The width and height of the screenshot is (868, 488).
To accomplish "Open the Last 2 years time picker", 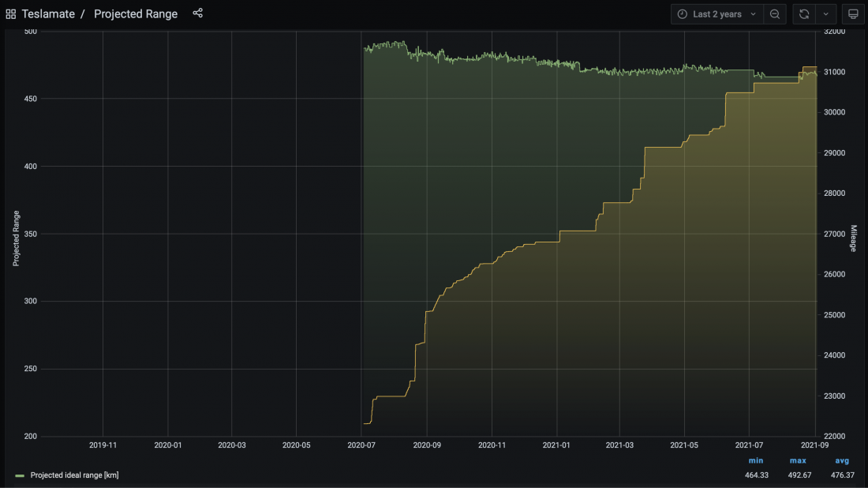I will 716,14.
